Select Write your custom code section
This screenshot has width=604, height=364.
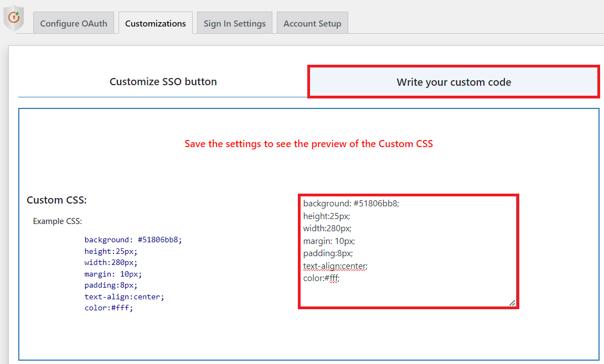pos(453,82)
